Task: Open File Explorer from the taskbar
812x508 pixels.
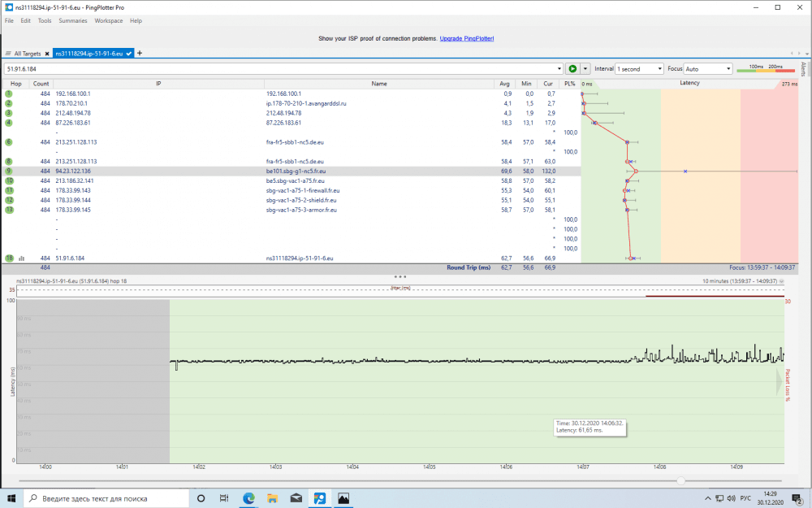Action: point(273,497)
